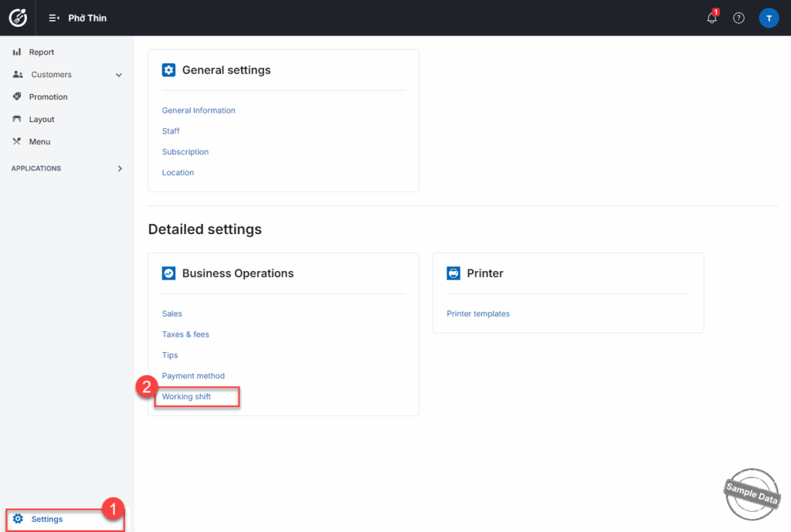This screenshot has width=791, height=532.
Task: Open notifications bell icon
Action: (711, 18)
